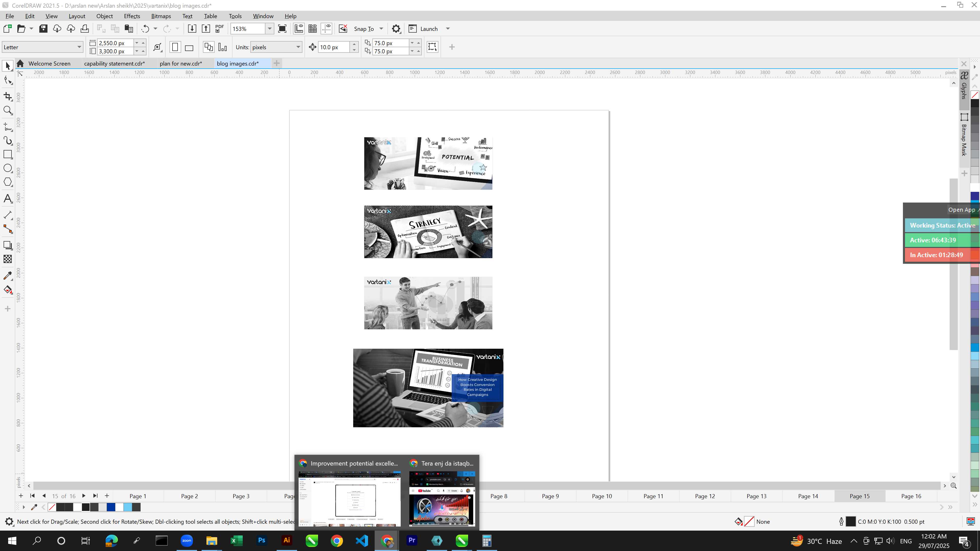Jump to the first page arrow
The height and width of the screenshot is (551, 980).
click(x=32, y=496)
